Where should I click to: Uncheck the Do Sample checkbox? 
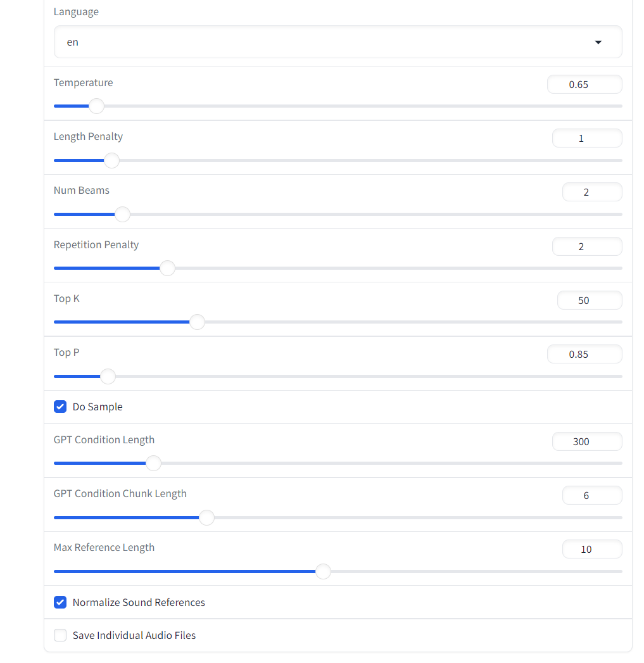click(60, 407)
